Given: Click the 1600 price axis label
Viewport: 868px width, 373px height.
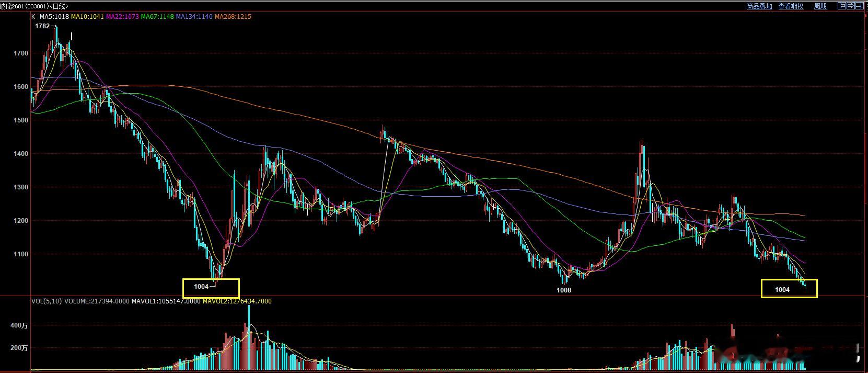Looking at the screenshot, I should (x=21, y=87).
